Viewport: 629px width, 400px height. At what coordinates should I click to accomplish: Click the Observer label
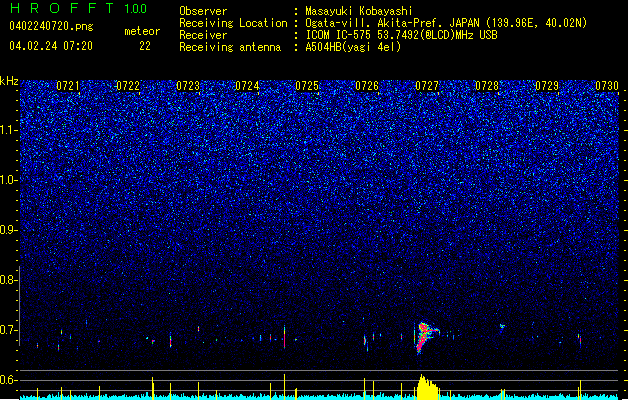click(x=203, y=11)
